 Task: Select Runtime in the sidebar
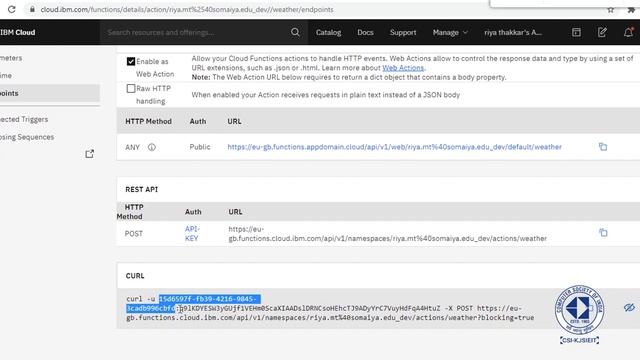pyautogui.click(x=6, y=76)
